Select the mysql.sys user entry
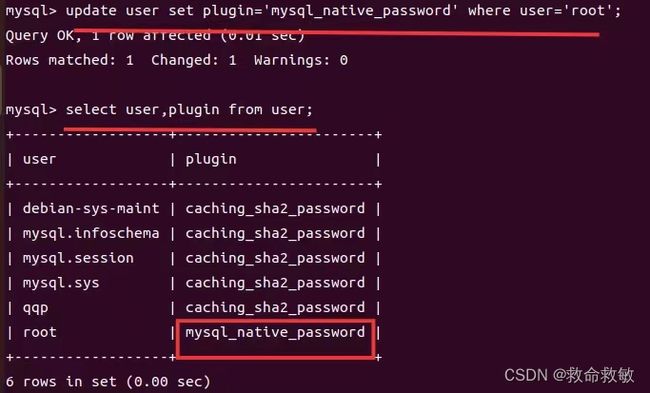Screen dimensions: 650x393 [61, 283]
